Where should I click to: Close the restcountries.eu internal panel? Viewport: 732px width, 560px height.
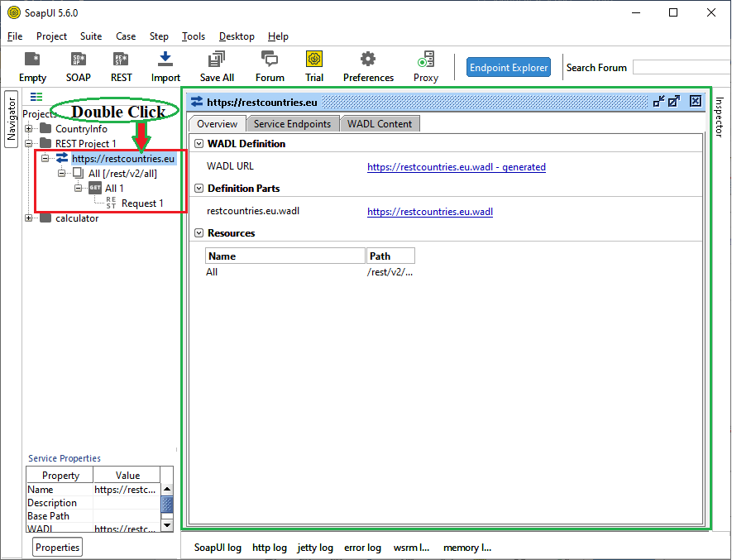(x=695, y=102)
